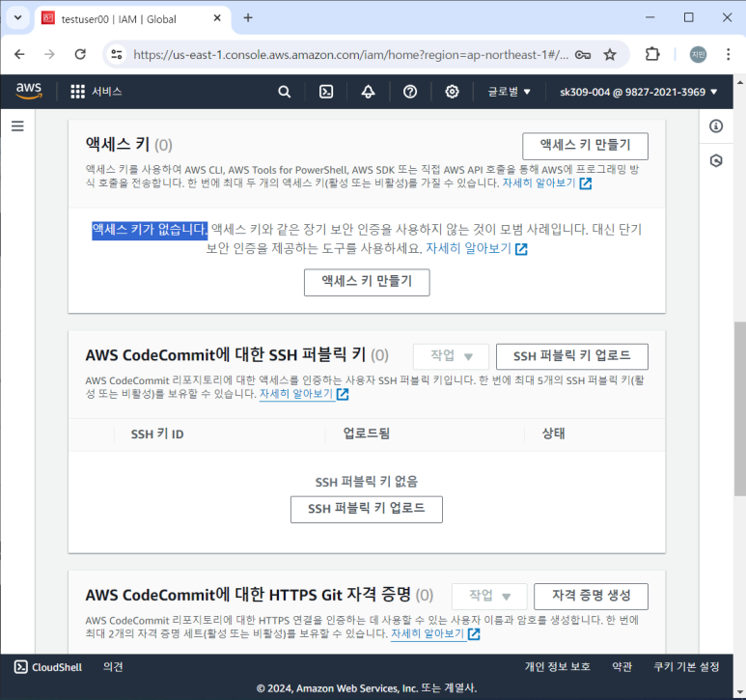The width and height of the screenshot is (746, 700).
Task: Open 자세히 알아보기 link in access key description
Action: (x=546, y=183)
